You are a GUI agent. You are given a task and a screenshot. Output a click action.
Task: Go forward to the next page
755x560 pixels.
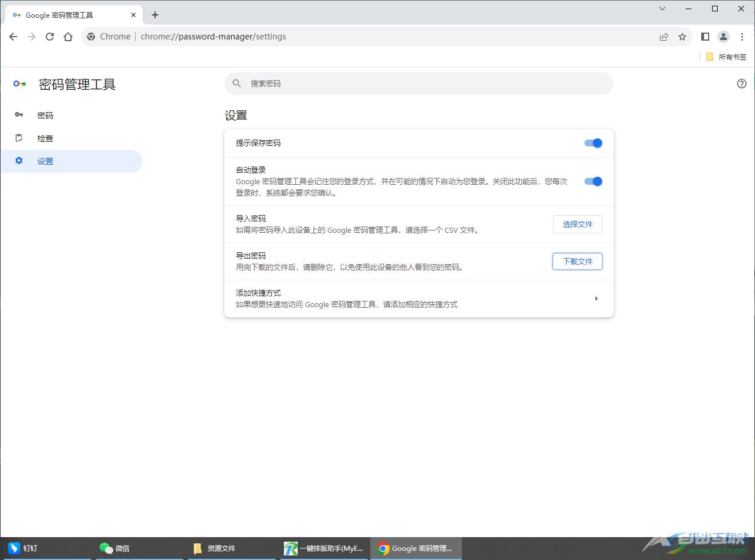[x=31, y=37]
